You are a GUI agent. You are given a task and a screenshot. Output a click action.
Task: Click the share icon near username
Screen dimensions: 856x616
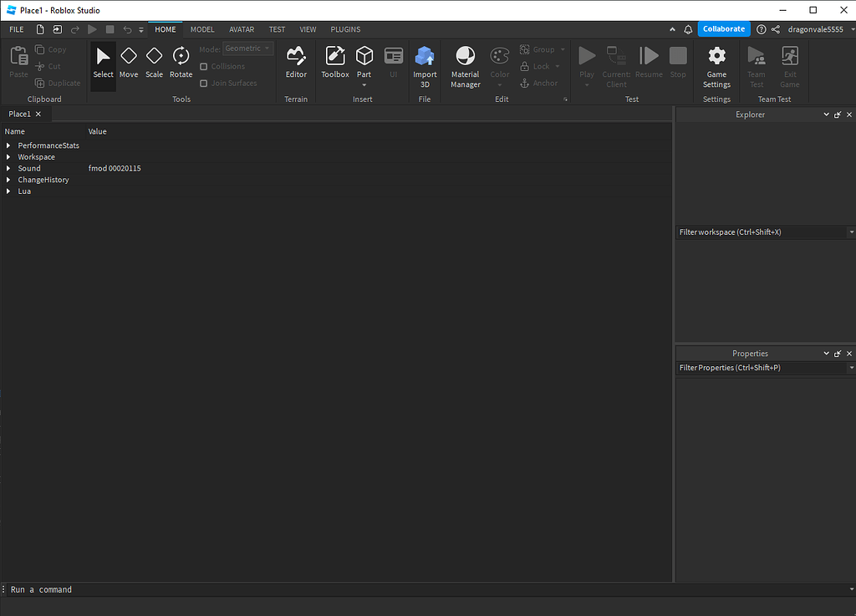click(x=775, y=29)
